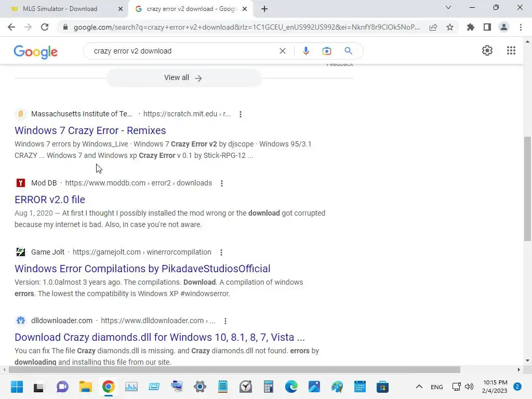The height and width of the screenshot is (399, 532).
Task: Open options for dlldownloader.com result
Action: tap(225, 321)
